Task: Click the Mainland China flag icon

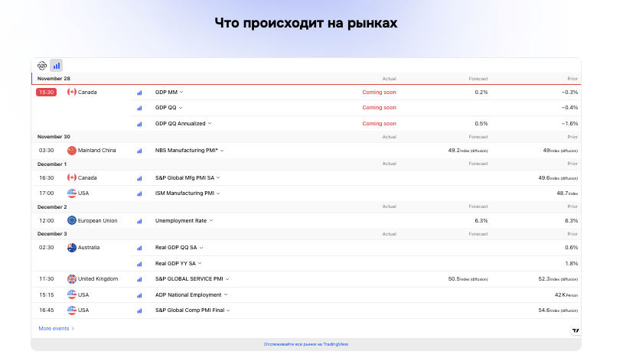Action: pos(71,151)
